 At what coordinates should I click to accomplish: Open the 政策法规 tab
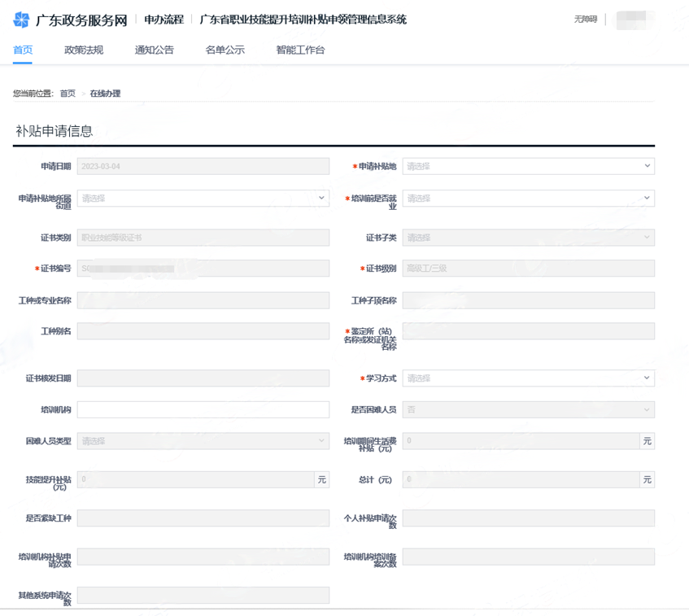pyautogui.click(x=84, y=50)
